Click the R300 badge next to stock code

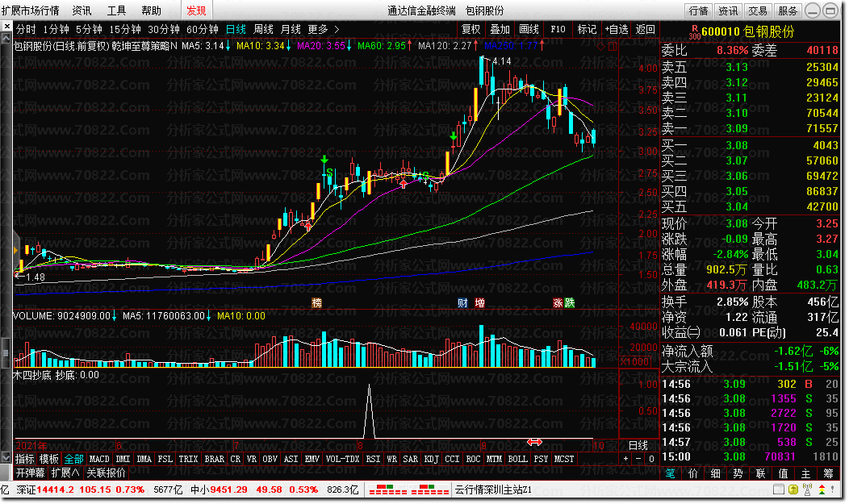click(695, 32)
